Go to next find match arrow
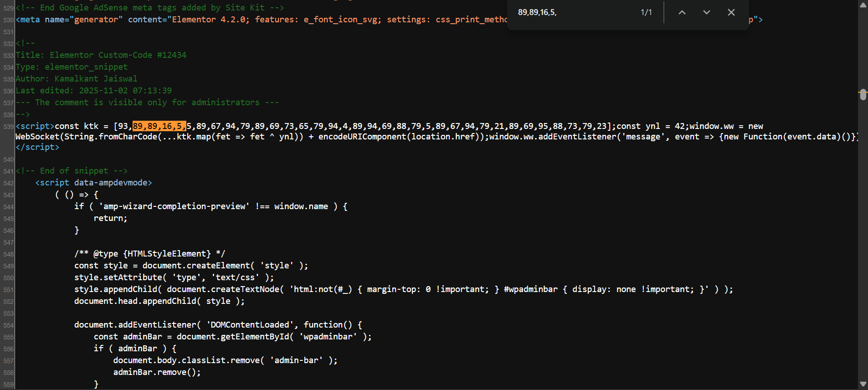The image size is (868, 390). pos(707,12)
